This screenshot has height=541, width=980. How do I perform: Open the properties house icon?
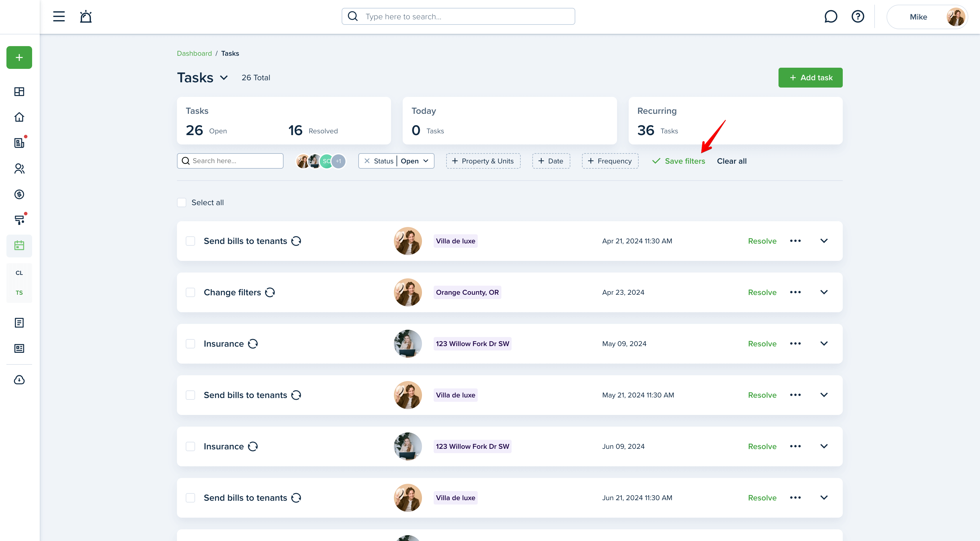(19, 117)
